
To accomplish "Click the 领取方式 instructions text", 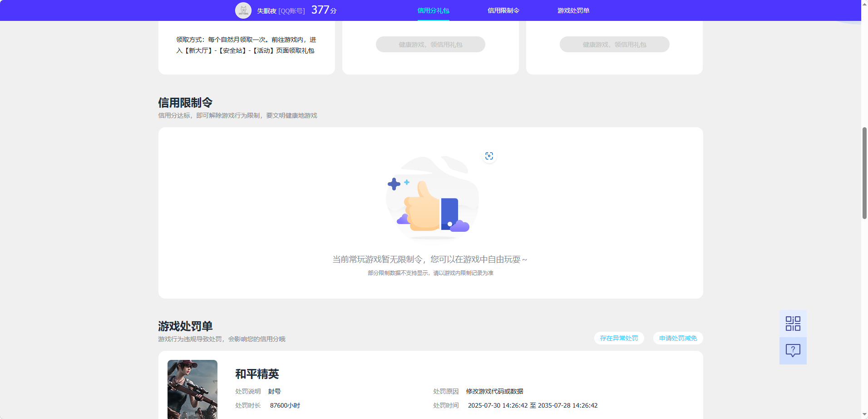I will pos(246,45).
